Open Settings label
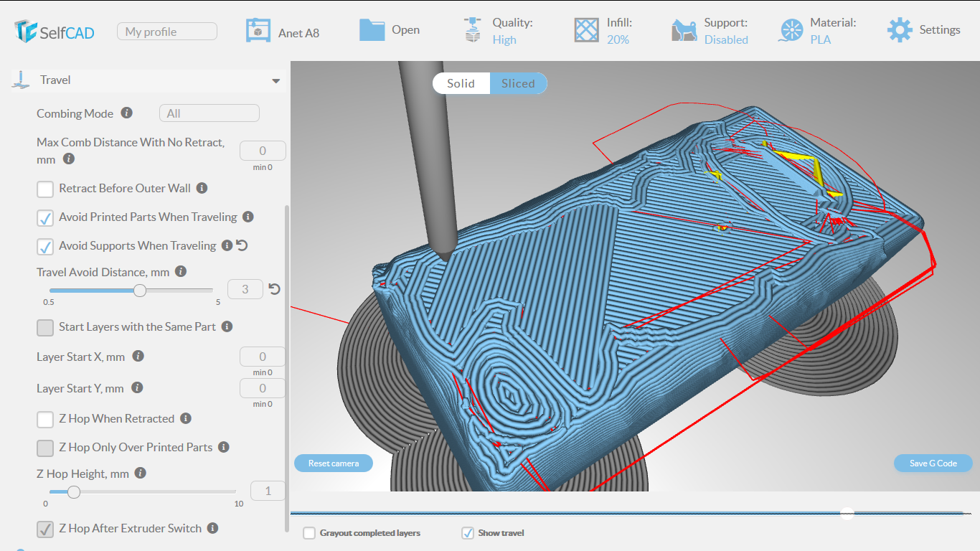This screenshot has height=551, width=980. click(x=940, y=30)
